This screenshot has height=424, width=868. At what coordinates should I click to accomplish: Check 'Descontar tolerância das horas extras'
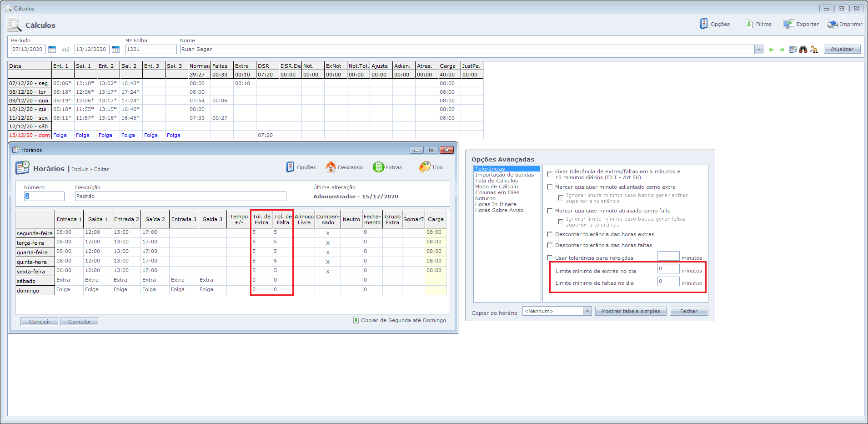tap(550, 234)
